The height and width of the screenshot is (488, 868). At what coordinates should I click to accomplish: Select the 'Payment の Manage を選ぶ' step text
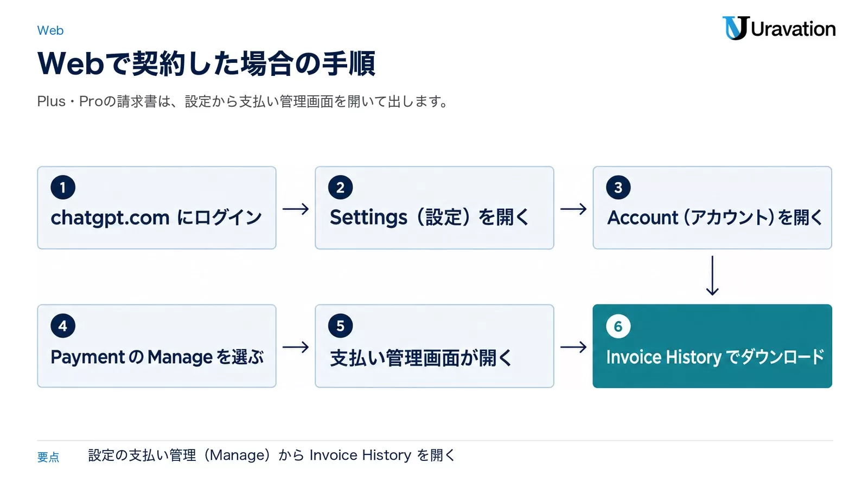[157, 357]
